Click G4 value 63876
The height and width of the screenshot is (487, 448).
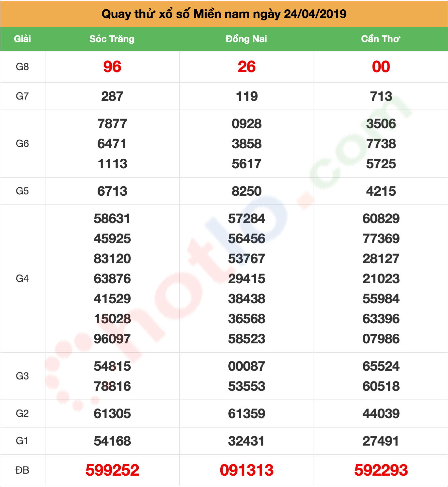112,279
